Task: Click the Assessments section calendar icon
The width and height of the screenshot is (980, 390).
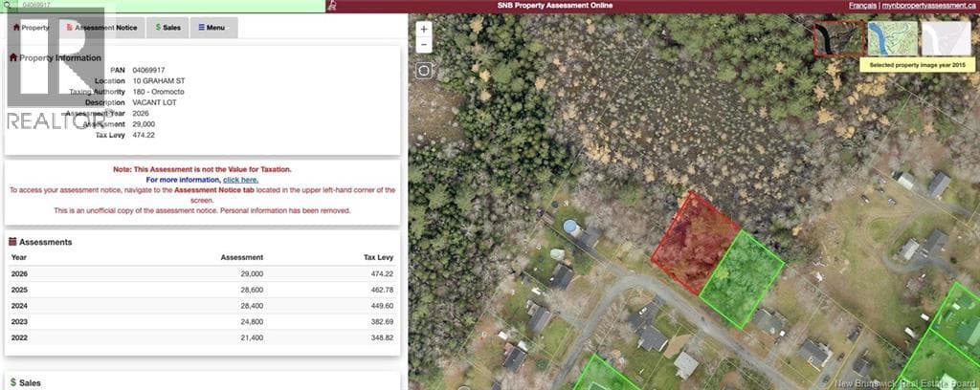Action: 12,242
